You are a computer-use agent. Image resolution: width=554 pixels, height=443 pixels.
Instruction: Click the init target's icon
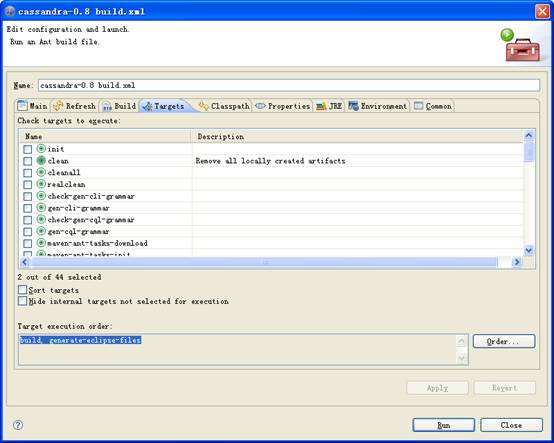click(x=41, y=149)
